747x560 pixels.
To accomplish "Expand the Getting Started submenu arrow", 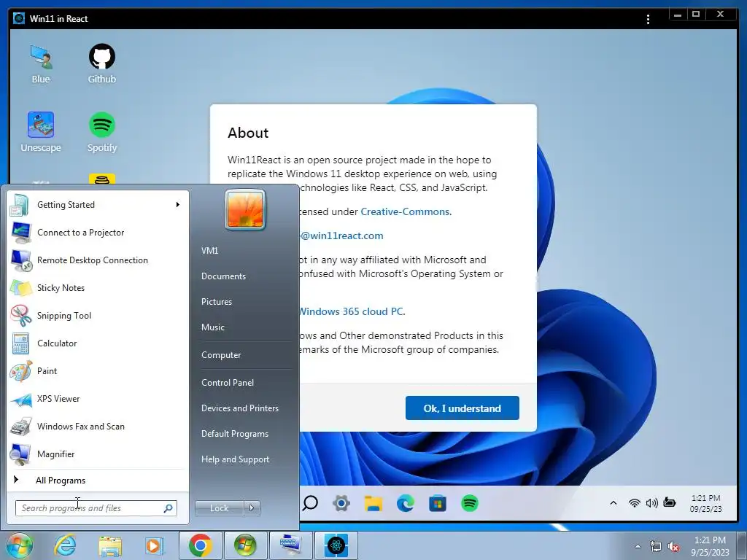I will [178, 205].
